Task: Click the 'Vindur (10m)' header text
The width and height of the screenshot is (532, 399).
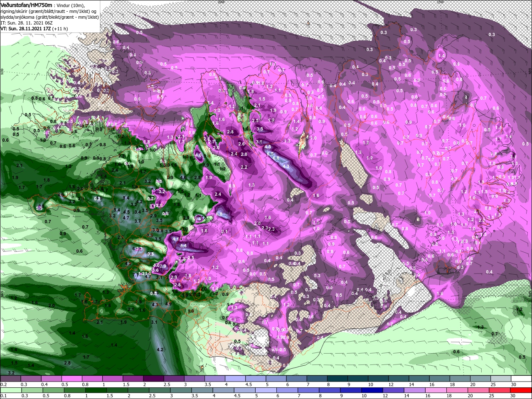Action: tap(70, 5)
